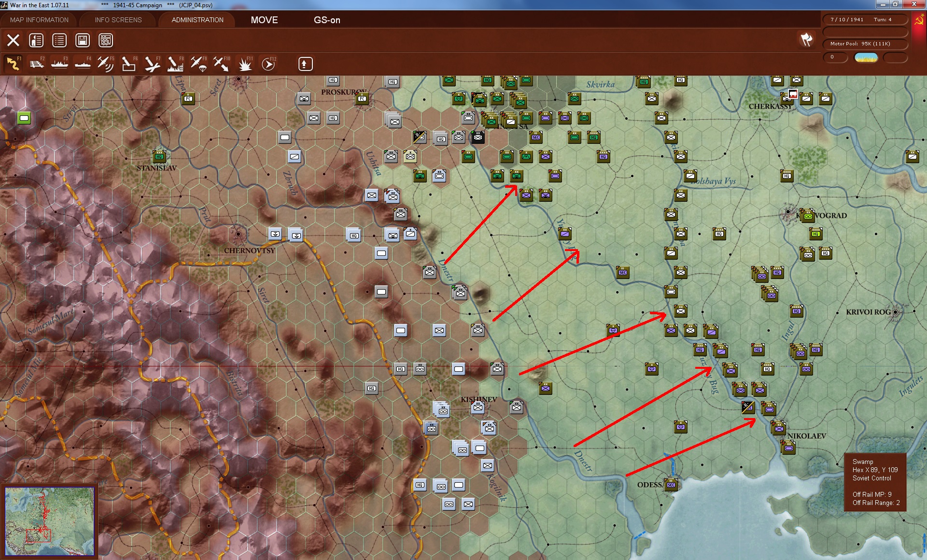
Task: Click the Soviet hammer and sickle flag
Action: [919, 20]
